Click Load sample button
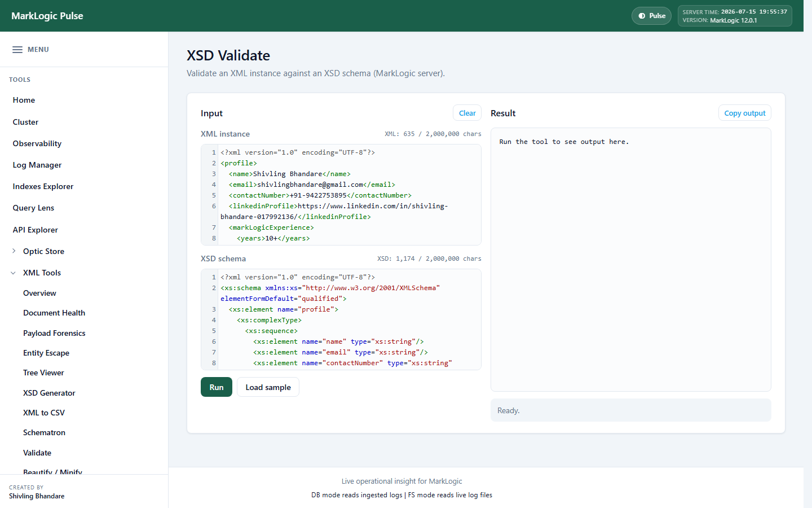The height and width of the screenshot is (508, 812). [268, 387]
